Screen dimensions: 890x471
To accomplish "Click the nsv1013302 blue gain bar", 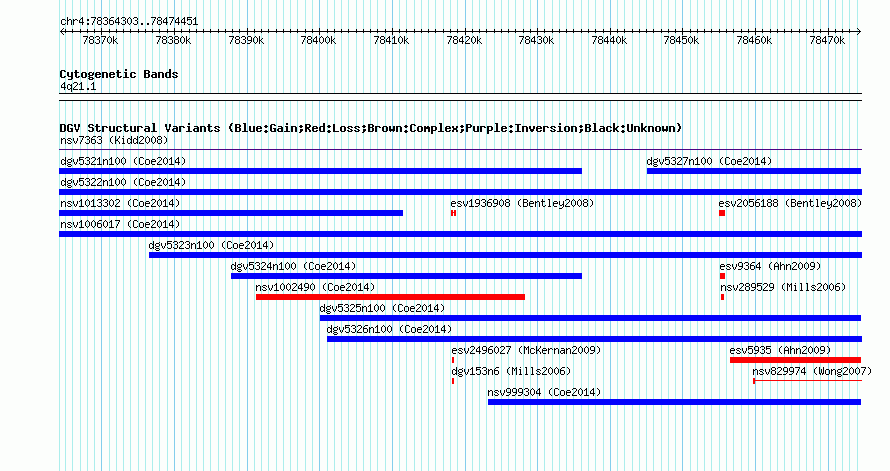I will pos(231,213).
